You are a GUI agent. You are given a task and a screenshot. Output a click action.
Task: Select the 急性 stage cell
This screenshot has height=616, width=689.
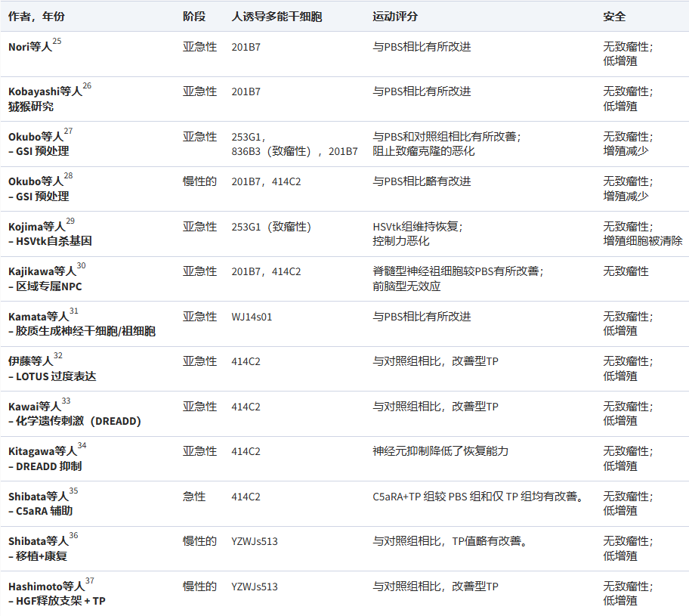(x=194, y=497)
